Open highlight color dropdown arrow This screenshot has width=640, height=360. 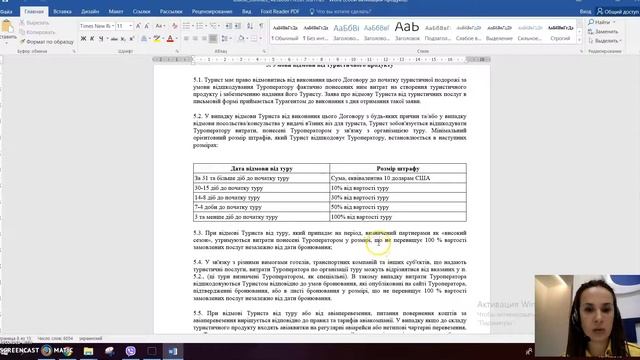[x=162, y=39]
